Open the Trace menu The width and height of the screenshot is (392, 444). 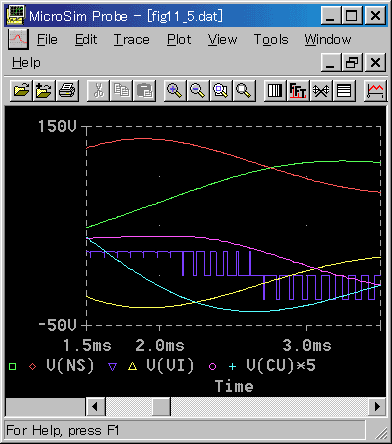[131, 40]
